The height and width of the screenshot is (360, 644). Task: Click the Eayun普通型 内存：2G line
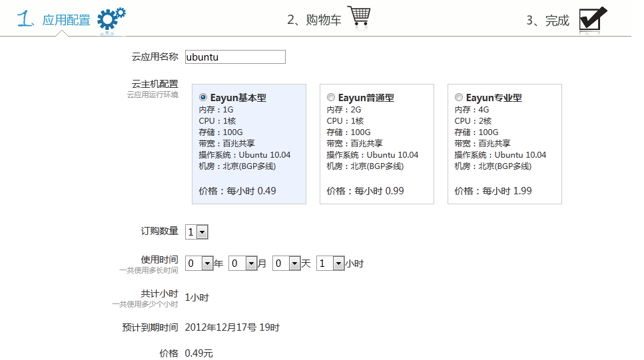(344, 110)
